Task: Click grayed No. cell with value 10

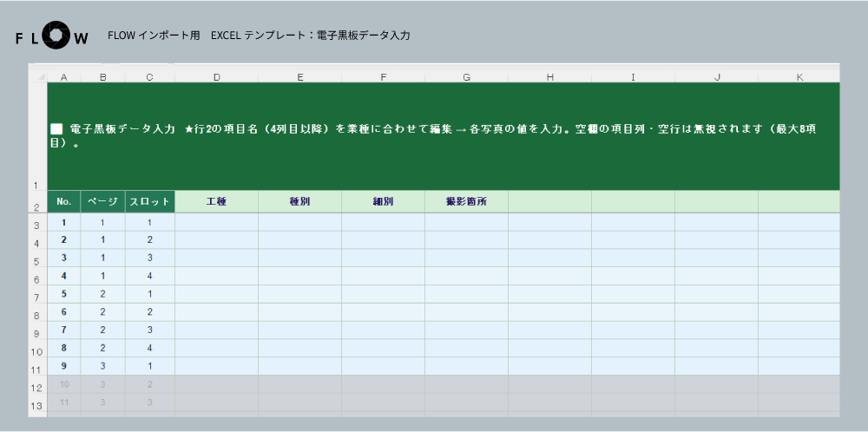Action: [63, 384]
